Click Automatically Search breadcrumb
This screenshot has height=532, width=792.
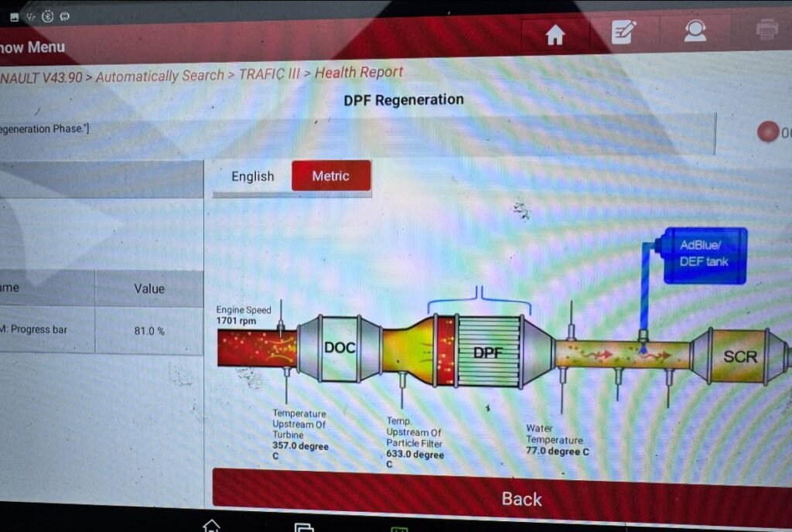coord(159,77)
